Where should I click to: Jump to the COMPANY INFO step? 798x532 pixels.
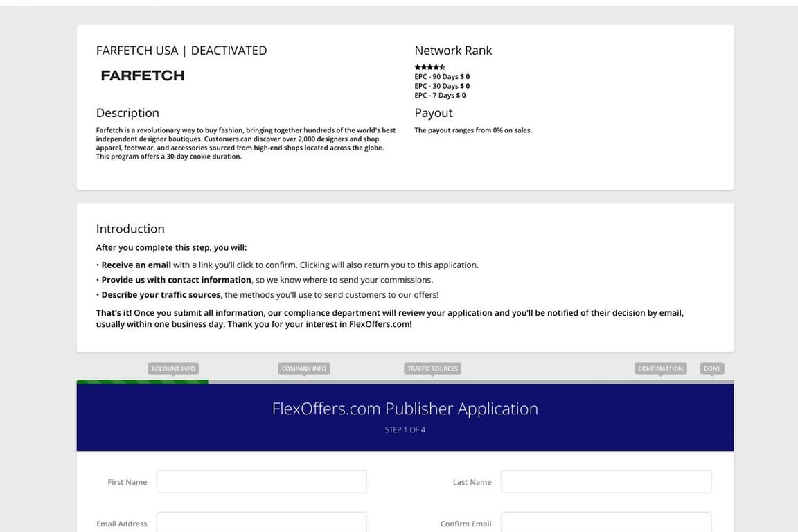303,368
